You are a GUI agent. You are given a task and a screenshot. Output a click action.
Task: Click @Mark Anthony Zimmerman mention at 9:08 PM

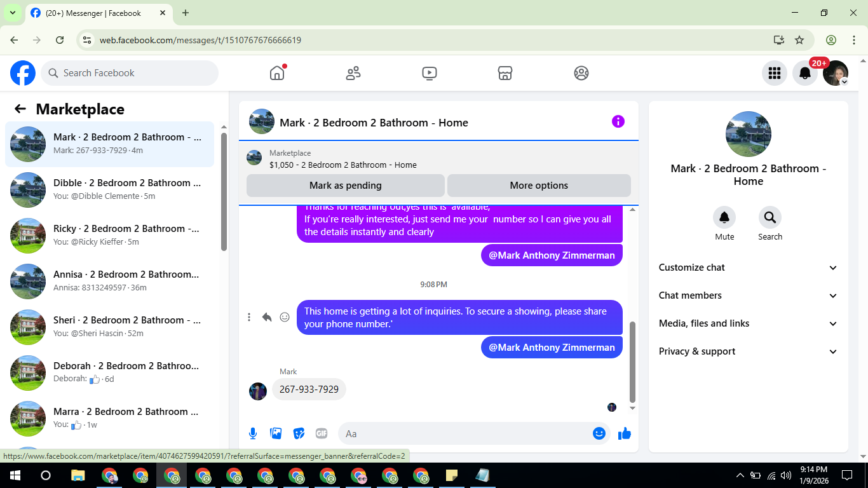click(x=552, y=347)
